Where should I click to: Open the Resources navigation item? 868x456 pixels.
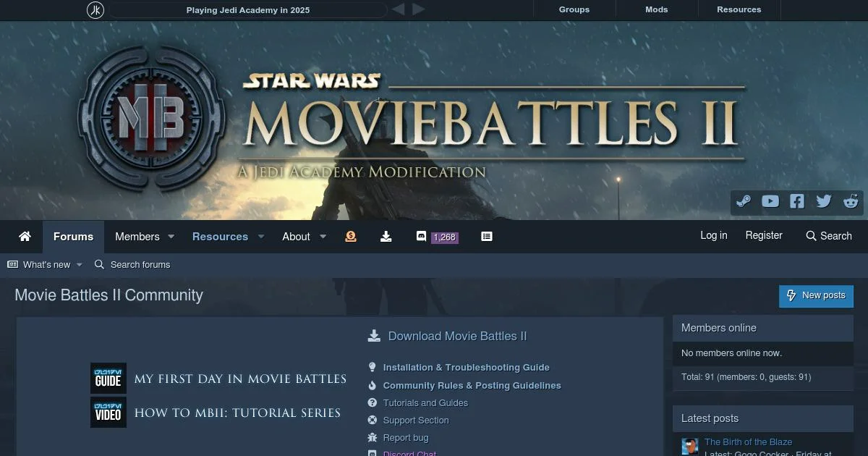220,237
